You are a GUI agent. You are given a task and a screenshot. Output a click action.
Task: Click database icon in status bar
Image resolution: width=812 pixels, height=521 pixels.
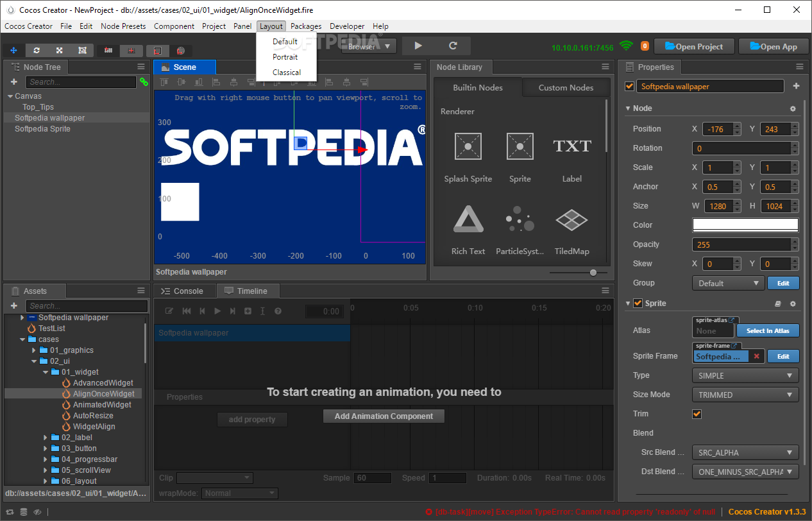pos(24,512)
